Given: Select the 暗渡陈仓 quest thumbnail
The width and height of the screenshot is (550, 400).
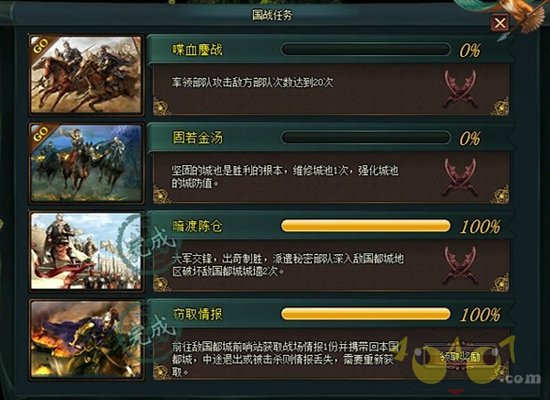Looking at the screenshot, I should tap(86, 251).
